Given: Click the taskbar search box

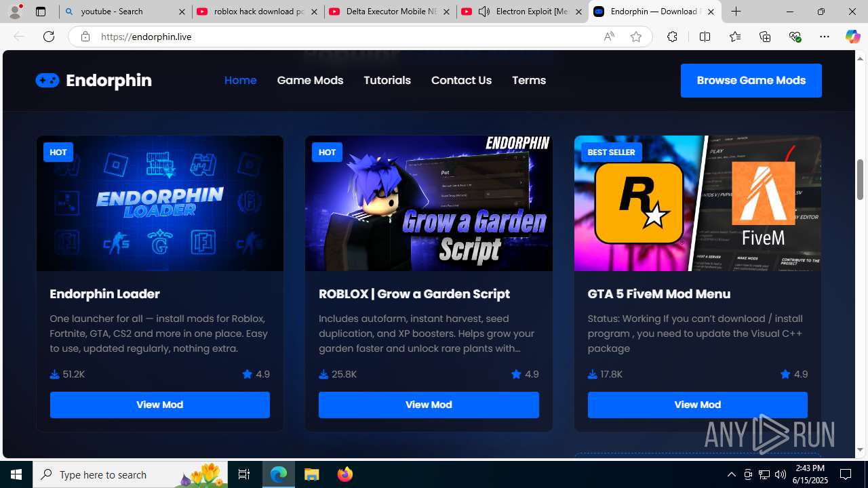Looking at the screenshot, I should coord(130,474).
